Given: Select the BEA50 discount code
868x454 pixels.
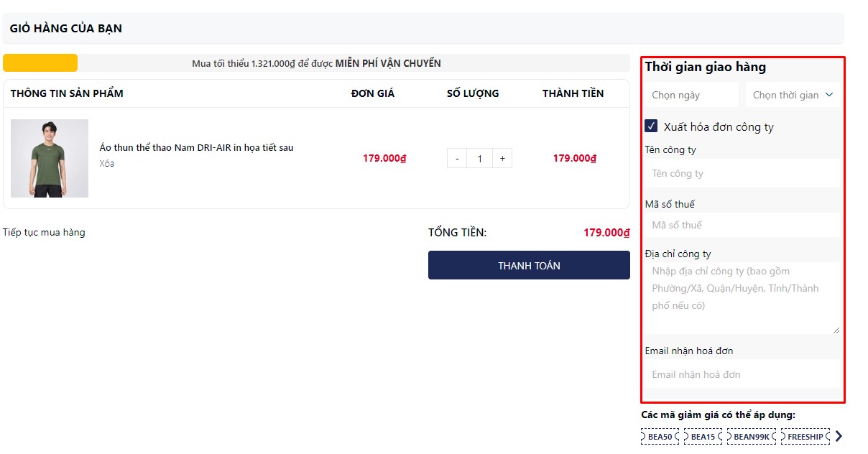Looking at the screenshot, I should coord(660,437).
